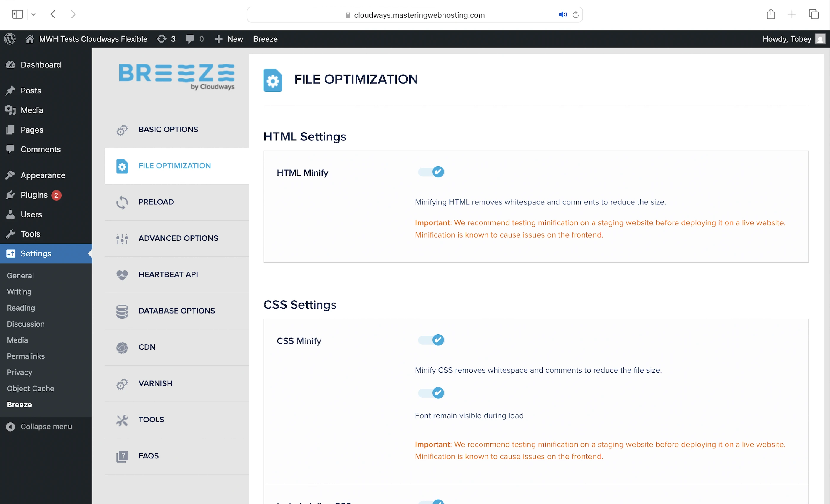Click the CDN globe icon
This screenshot has height=504, width=830.
tap(122, 348)
